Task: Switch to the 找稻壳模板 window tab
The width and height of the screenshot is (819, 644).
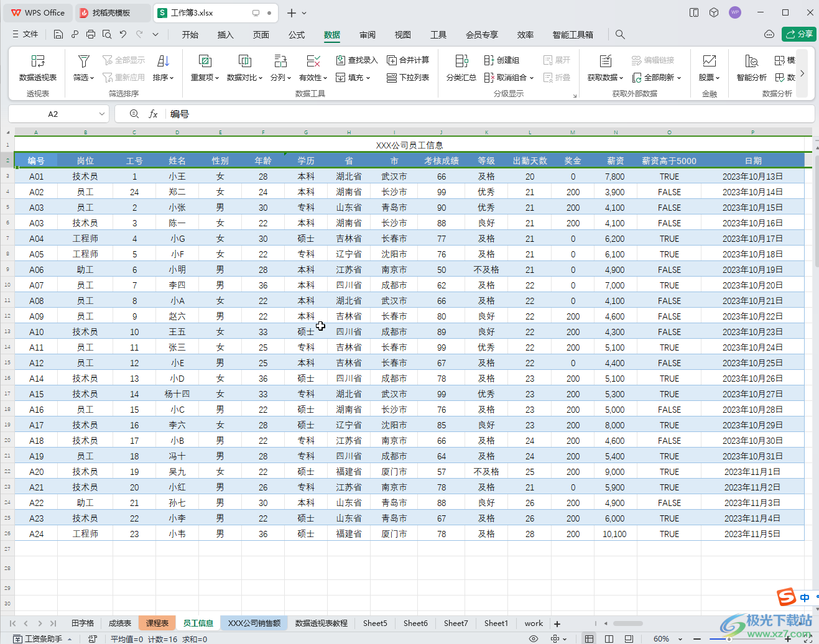Action: point(112,12)
